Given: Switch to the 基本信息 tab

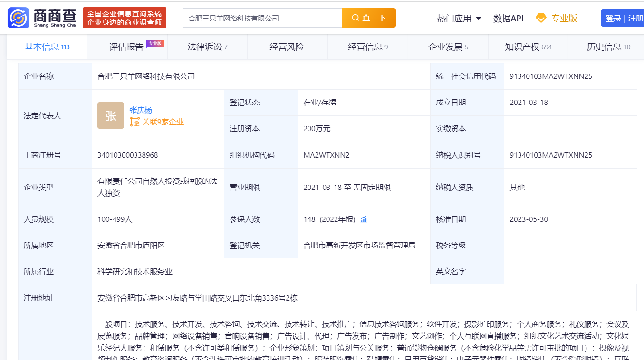Looking at the screenshot, I should coord(47,47).
